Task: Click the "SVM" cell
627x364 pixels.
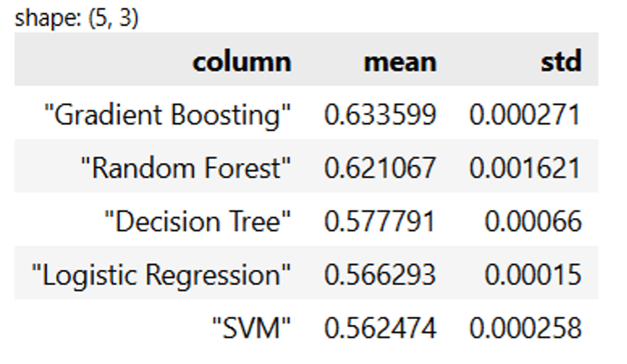Action: click(252, 329)
